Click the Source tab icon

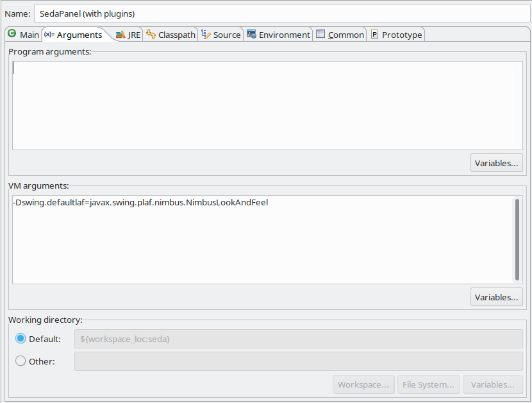tap(206, 35)
